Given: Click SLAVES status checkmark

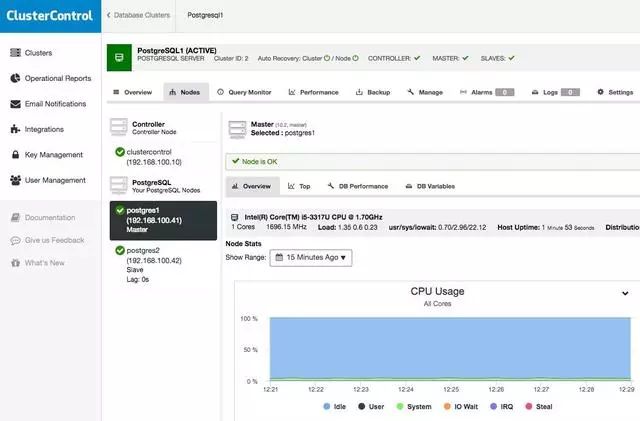Looking at the screenshot, I should click(x=511, y=58).
